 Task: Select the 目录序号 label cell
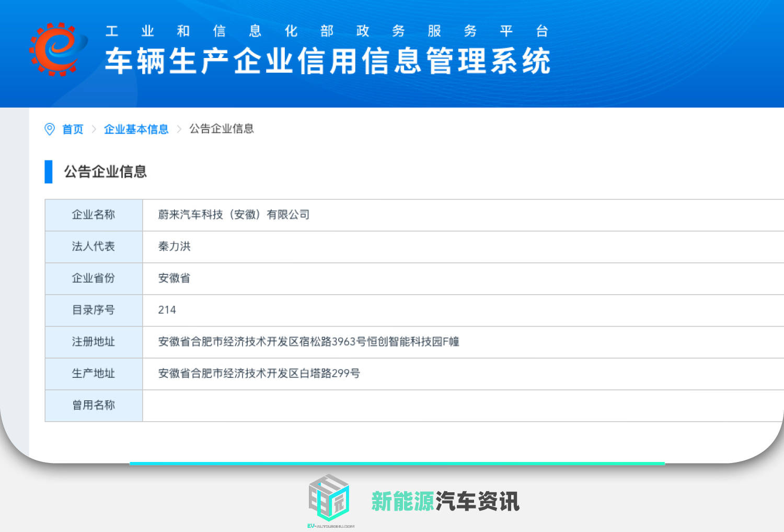(94, 310)
